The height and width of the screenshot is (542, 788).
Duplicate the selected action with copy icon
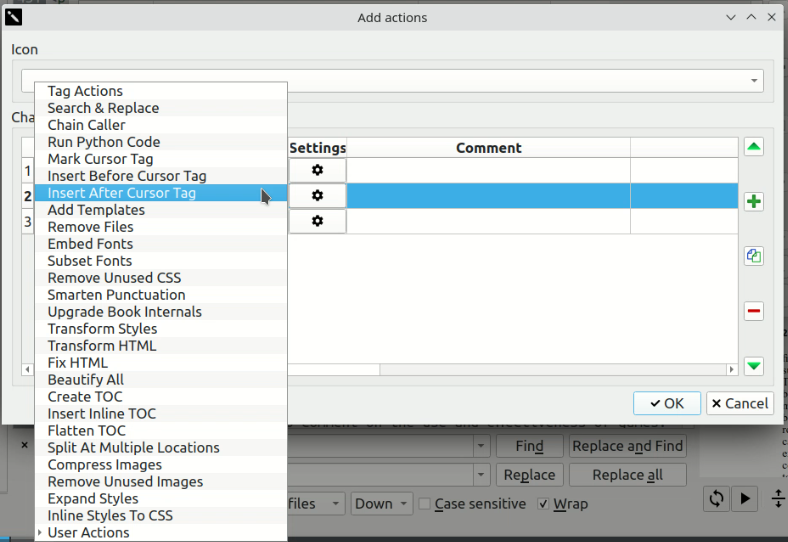[754, 256]
